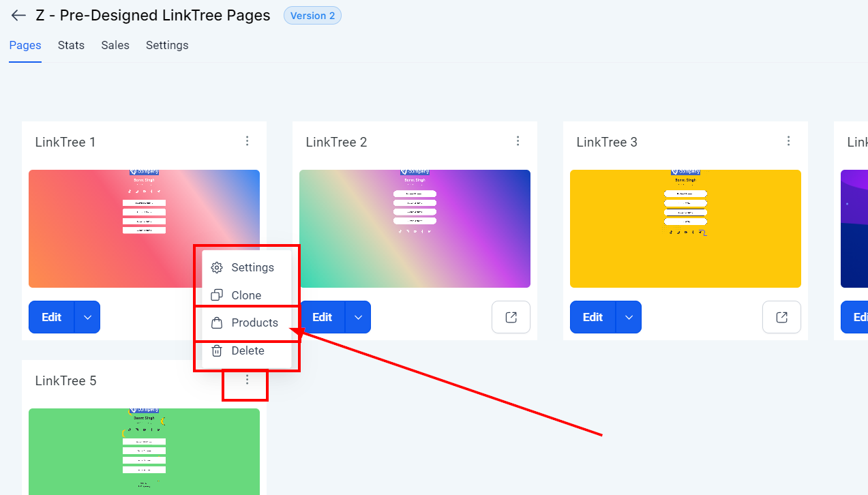Click the green LinkTree 5 thumbnail

pyautogui.click(x=144, y=451)
